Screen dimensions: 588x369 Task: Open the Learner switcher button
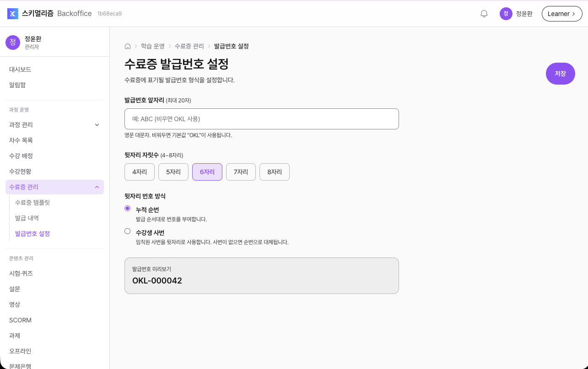click(x=562, y=14)
